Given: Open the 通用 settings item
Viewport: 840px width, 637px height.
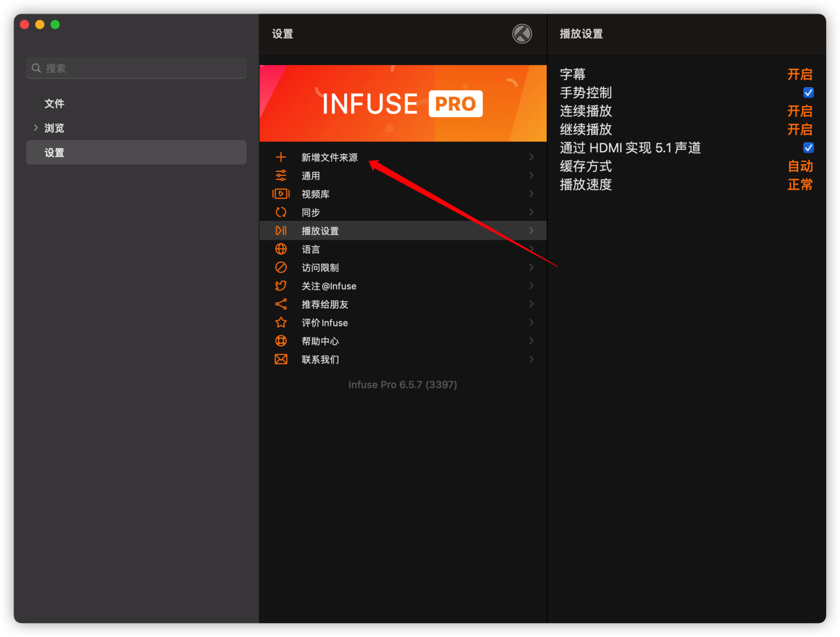Looking at the screenshot, I should pyautogui.click(x=403, y=175).
